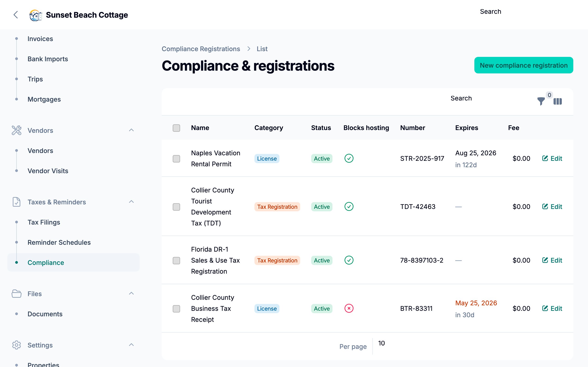Edit the Florida DR-1 Sales & Use Tax Registration
The height and width of the screenshot is (367, 588).
(552, 260)
